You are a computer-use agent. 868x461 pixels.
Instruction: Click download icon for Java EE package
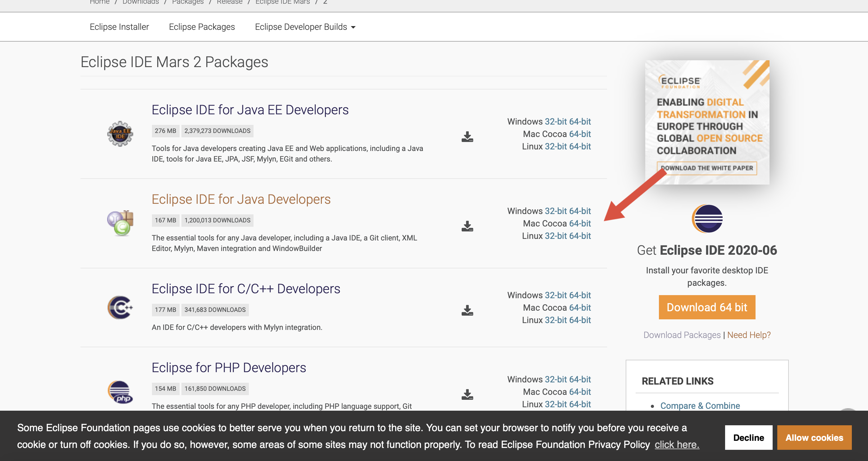pyautogui.click(x=467, y=137)
